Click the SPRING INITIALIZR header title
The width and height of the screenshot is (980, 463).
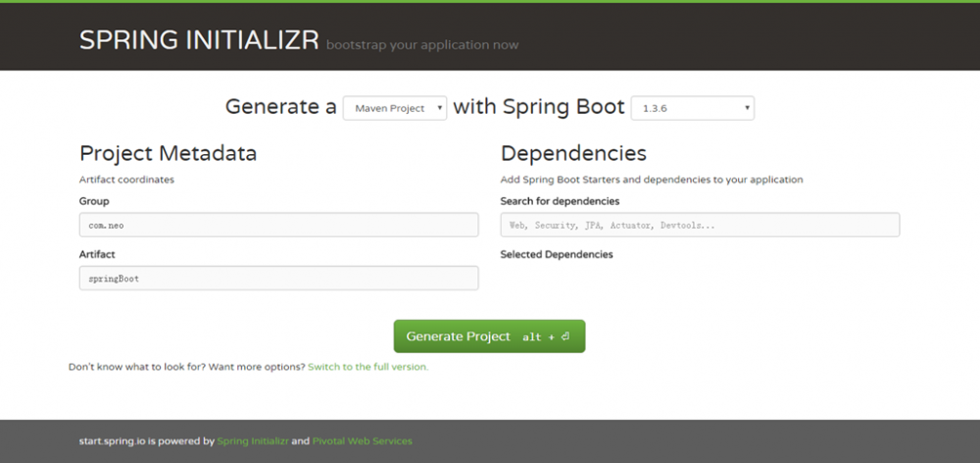click(199, 40)
